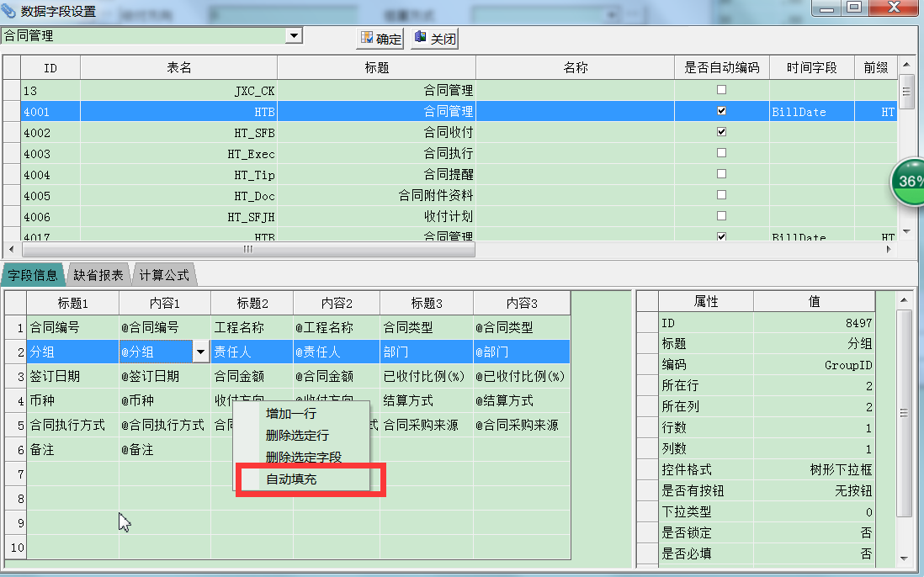Open the 计算公式 tab

point(164,275)
